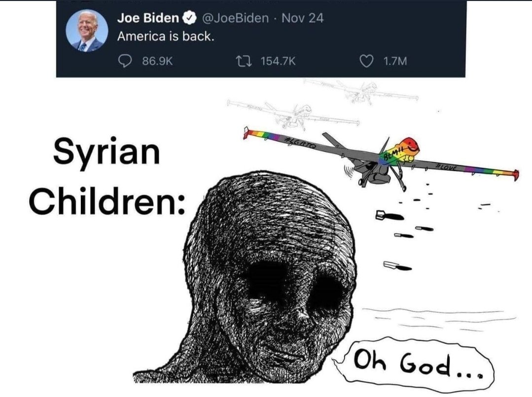Viewport: 532px width, 397px height.
Task: Click the 154.7K retweet count
Action: [x=278, y=62]
